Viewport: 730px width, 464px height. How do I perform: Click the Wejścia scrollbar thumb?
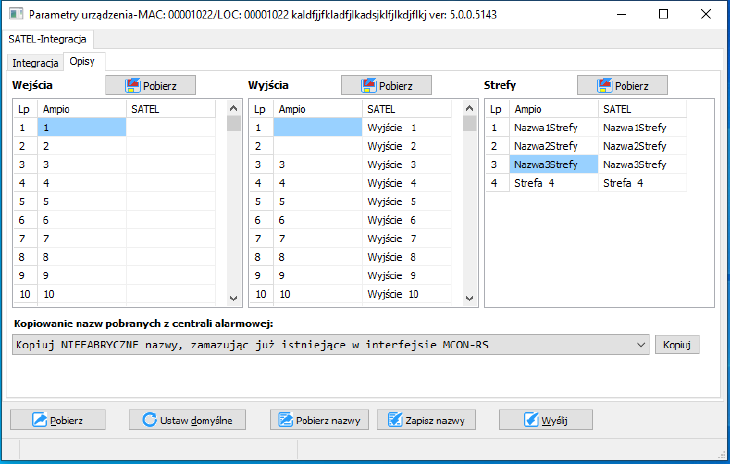click(234, 123)
